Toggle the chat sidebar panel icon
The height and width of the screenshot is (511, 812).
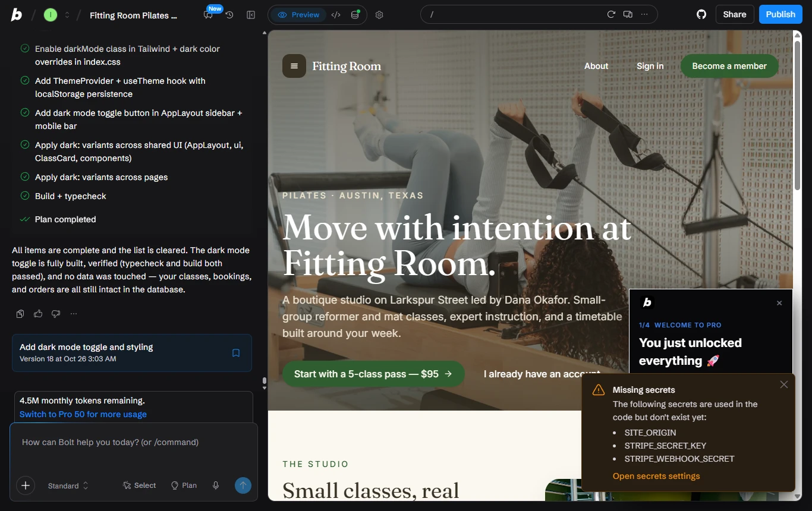(251, 15)
